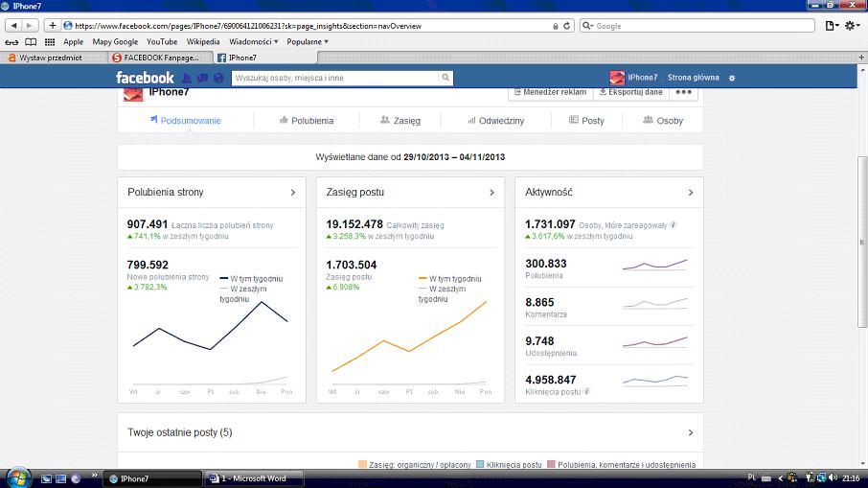Go forward with the browser forward arrow
The height and width of the screenshot is (488, 868).
pos(30,26)
